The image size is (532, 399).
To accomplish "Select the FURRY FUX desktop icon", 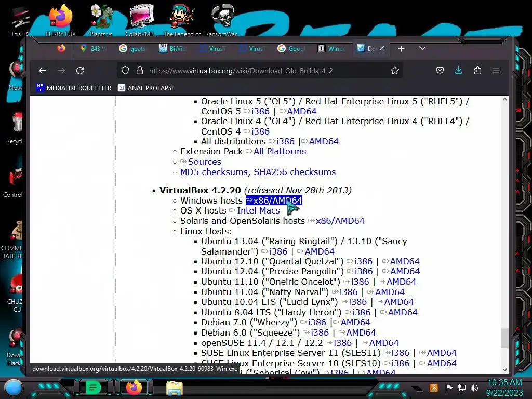I will tap(61, 20).
